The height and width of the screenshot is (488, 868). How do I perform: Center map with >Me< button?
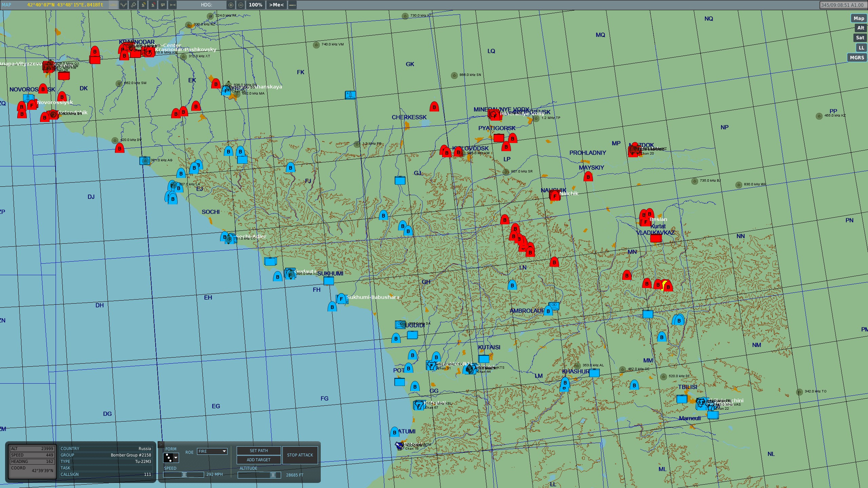click(276, 5)
